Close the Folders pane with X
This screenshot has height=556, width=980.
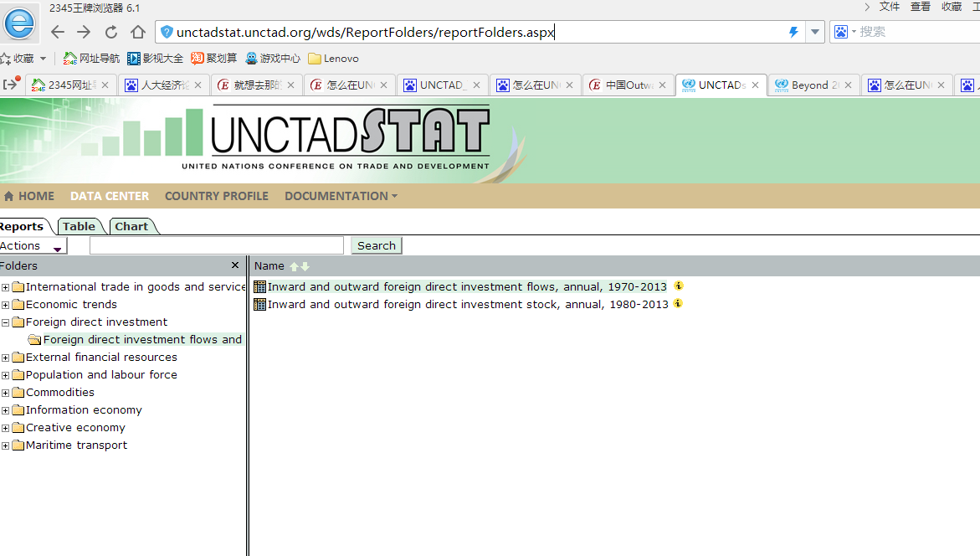point(235,265)
